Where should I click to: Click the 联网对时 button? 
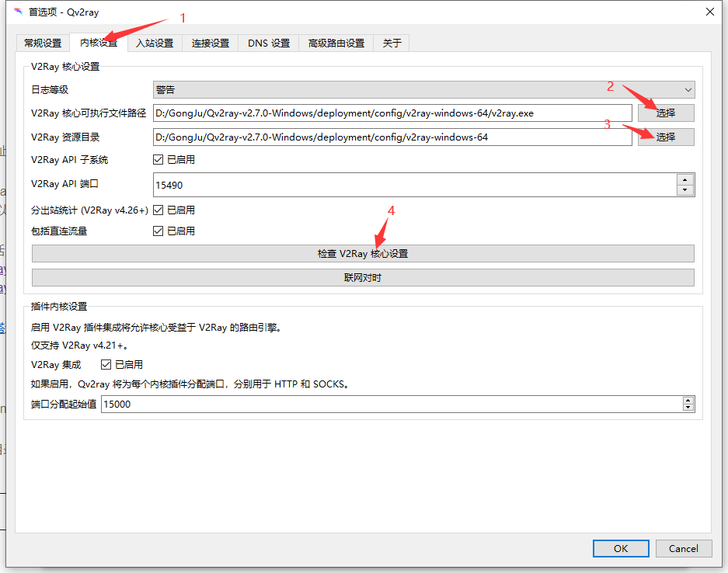click(363, 278)
